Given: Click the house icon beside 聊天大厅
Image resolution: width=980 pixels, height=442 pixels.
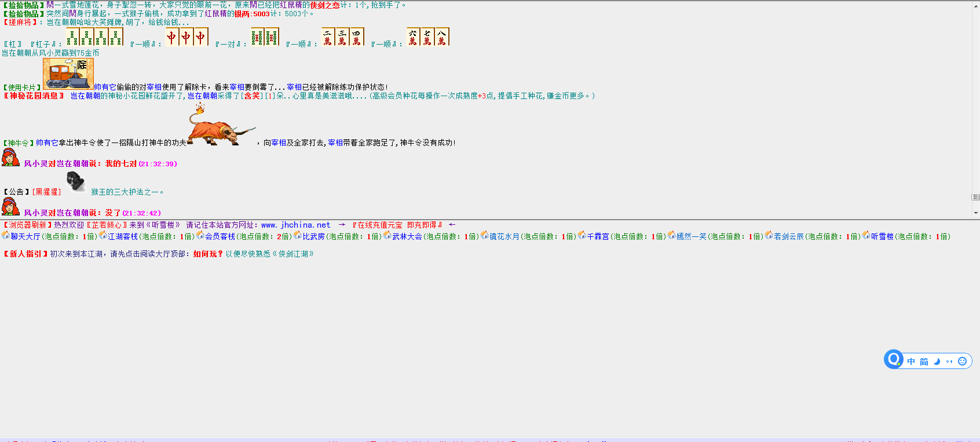Looking at the screenshot, I should 6,235.
